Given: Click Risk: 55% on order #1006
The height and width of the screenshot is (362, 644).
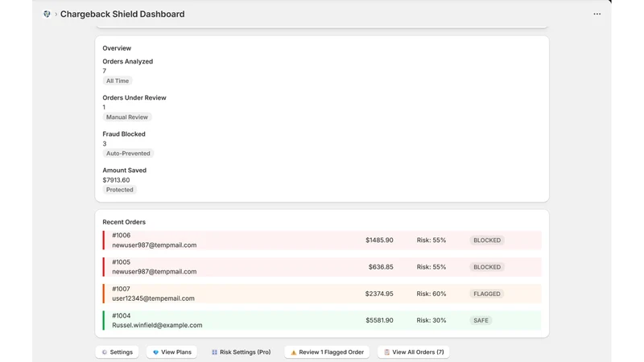Looking at the screenshot, I should coord(431,240).
